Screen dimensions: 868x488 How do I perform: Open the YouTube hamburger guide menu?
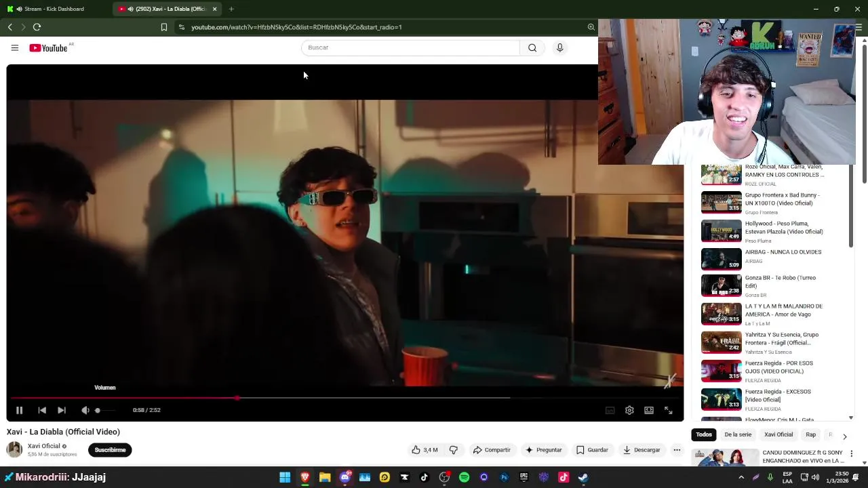14,47
